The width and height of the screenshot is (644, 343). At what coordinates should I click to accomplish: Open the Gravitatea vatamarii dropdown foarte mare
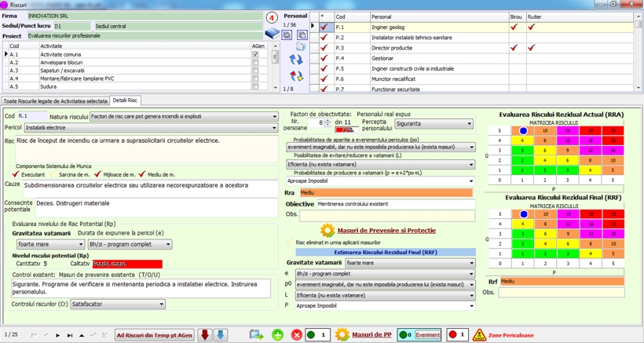tap(51, 244)
